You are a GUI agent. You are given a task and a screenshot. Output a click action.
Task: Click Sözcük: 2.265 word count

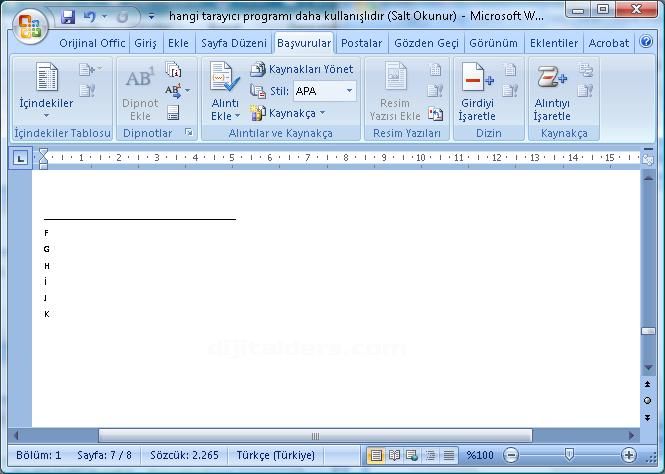point(184,455)
